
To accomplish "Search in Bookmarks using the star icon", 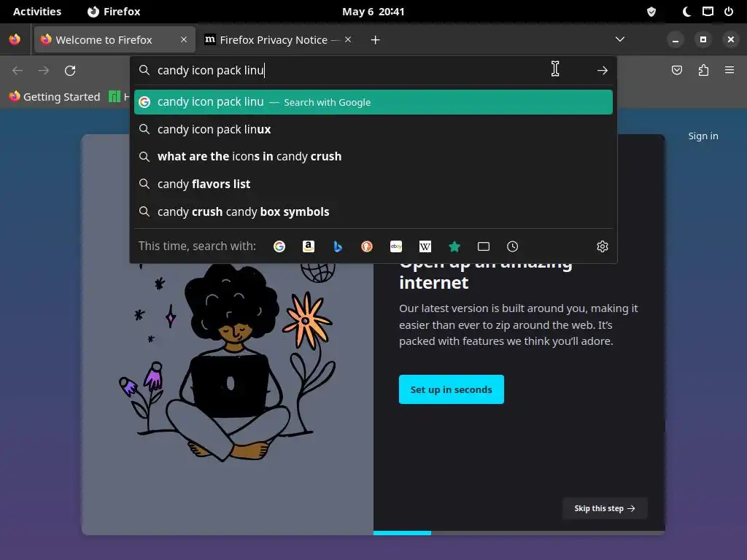I will 454,246.
